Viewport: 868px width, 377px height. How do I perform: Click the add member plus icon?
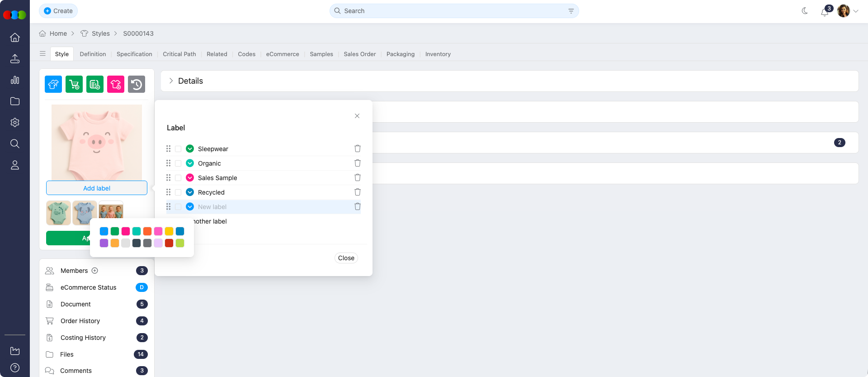[x=95, y=271]
